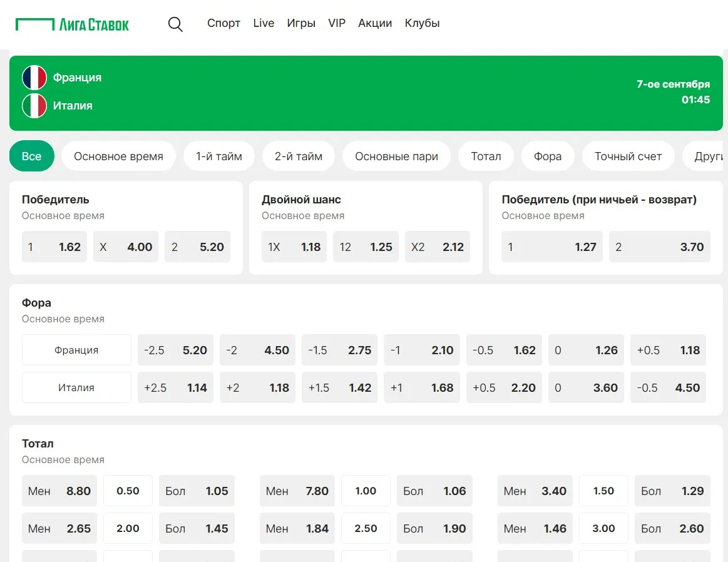This screenshot has height=562, width=728.
Task: Select total over 2.50 at 1.90
Action: click(434, 529)
